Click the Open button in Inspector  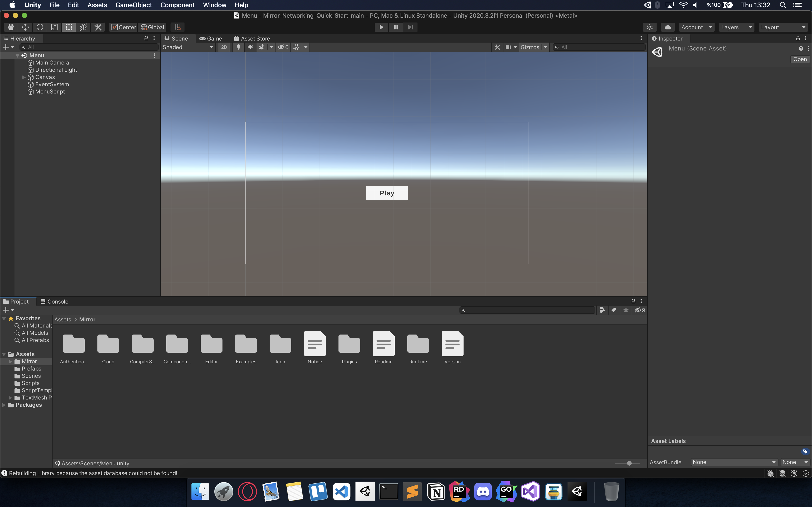(x=800, y=59)
